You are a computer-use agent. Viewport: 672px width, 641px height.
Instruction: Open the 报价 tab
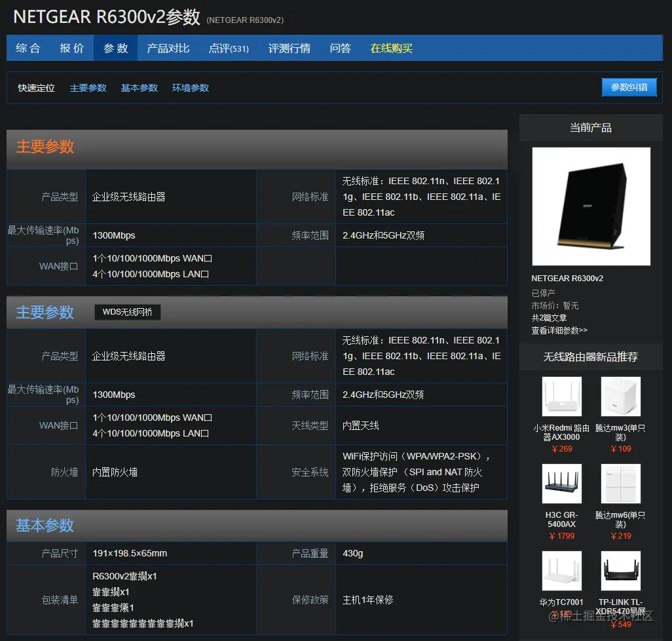coord(71,47)
